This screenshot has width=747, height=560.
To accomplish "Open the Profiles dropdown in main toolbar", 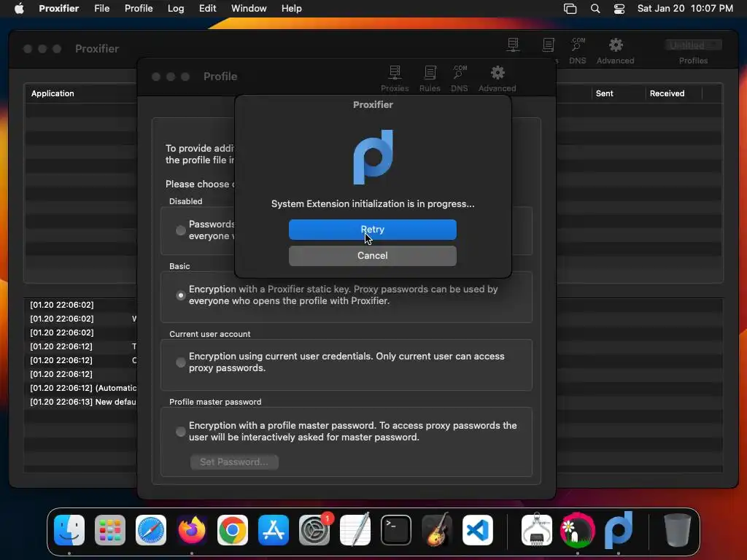I will pos(693,45).
